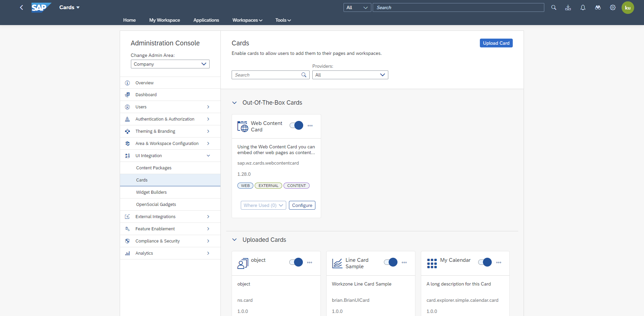Click the My Calendar grid icon

(x=432, y=264)
